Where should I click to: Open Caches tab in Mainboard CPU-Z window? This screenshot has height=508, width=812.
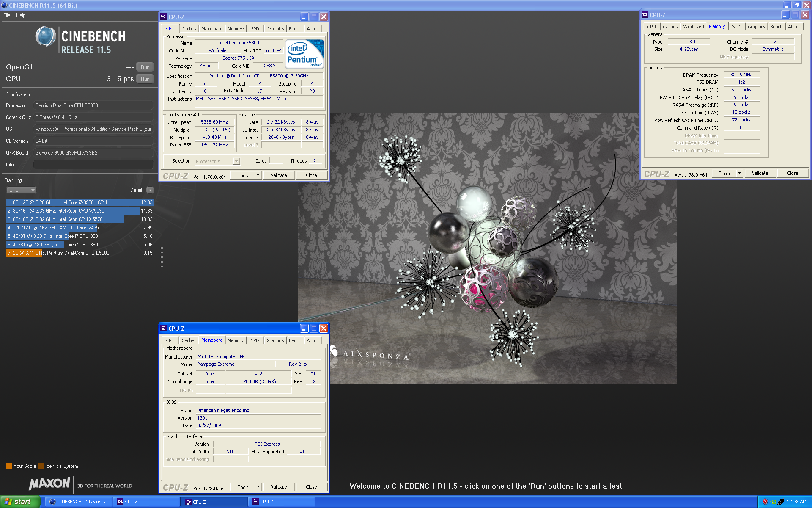pos(189,340)
